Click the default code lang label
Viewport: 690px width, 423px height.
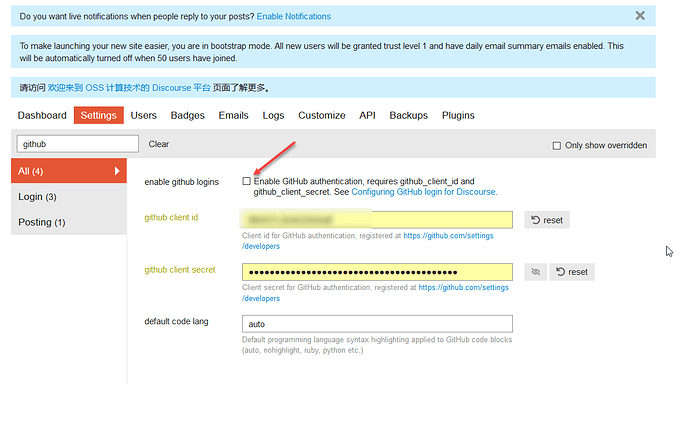(x=176, y=321)
